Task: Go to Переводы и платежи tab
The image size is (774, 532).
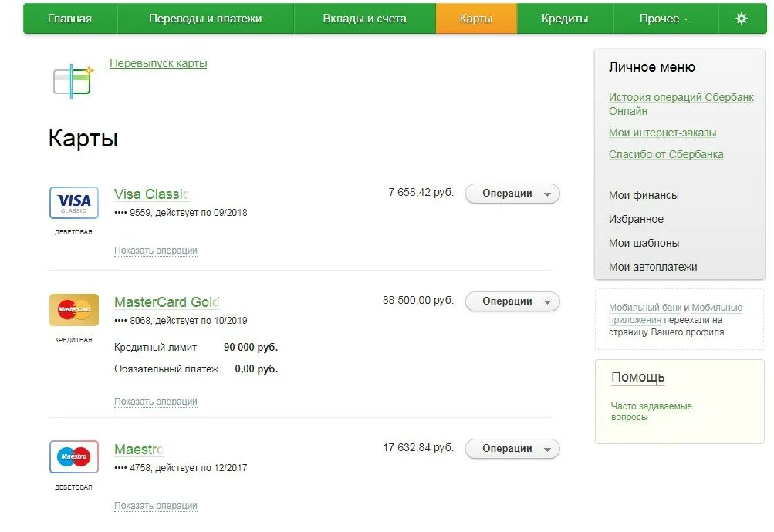Action: [x=205, y=19]
